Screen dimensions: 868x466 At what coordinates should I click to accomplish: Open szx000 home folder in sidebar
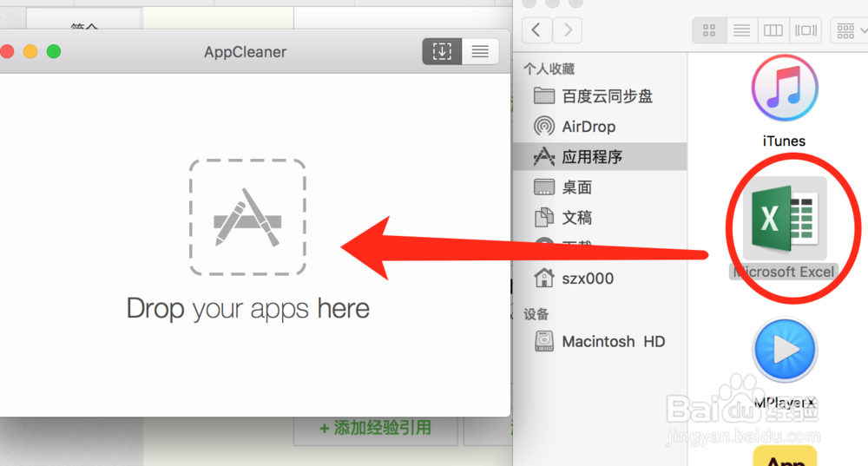coord(600,279)
